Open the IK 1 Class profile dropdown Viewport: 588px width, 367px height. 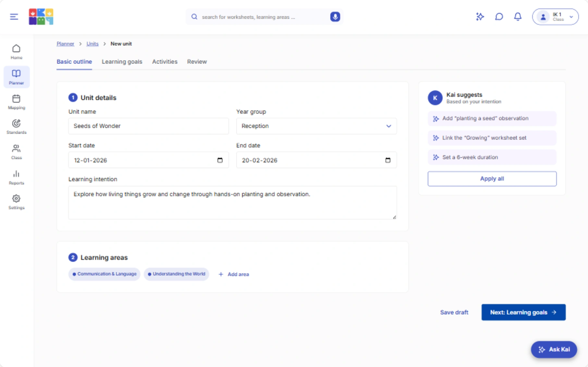tap(555, 17)
